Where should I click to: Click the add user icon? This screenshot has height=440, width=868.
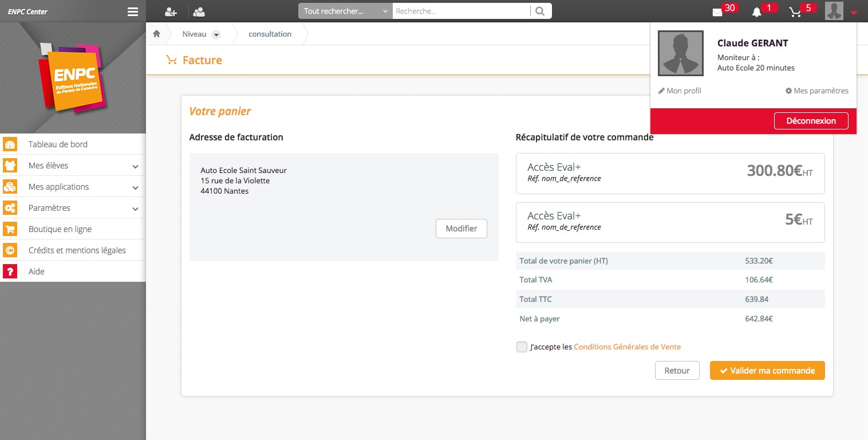[171, 11]
